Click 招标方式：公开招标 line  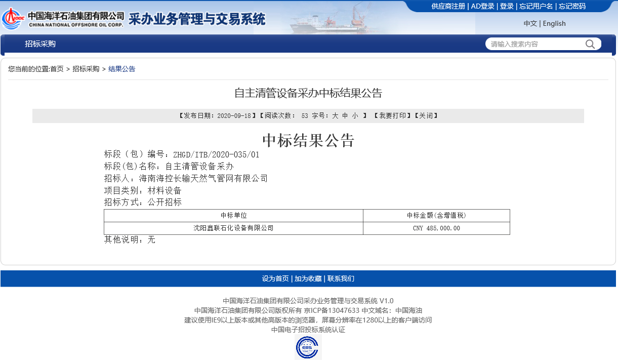coord(143,202)
